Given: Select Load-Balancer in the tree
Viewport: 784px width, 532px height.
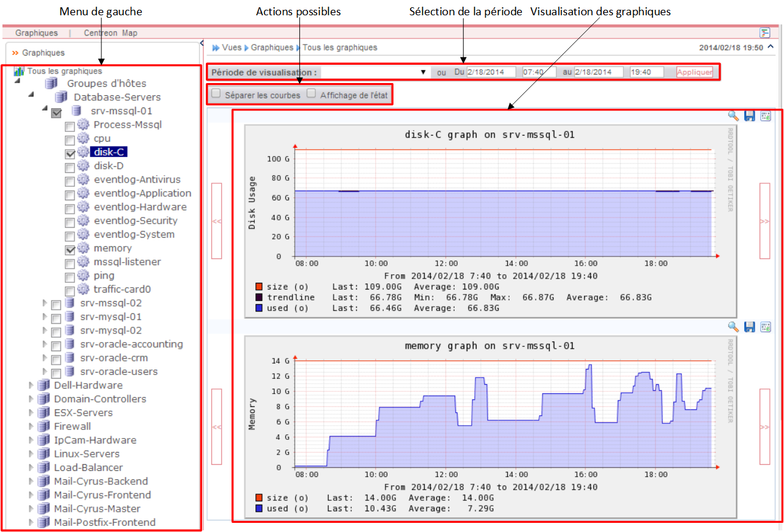Looking at the screenshot, I should (88, 467).
